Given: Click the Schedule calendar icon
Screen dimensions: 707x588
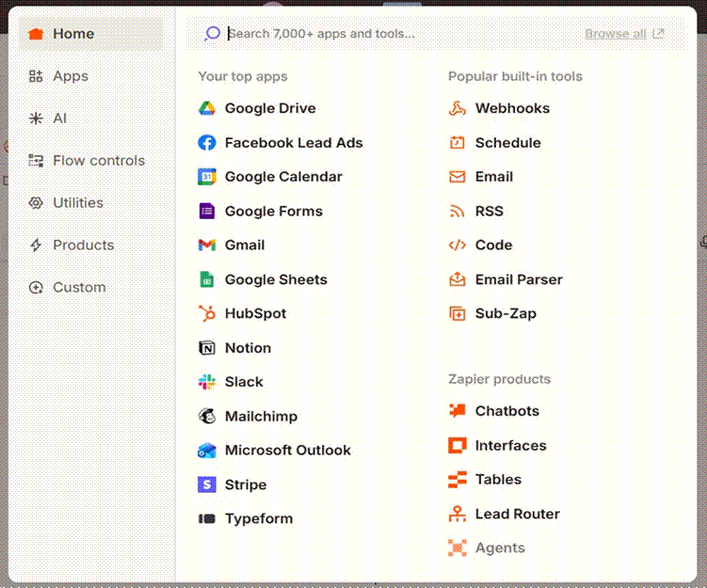Looking at the screenshot, I should pyautogui.click(x=458, y=143).
